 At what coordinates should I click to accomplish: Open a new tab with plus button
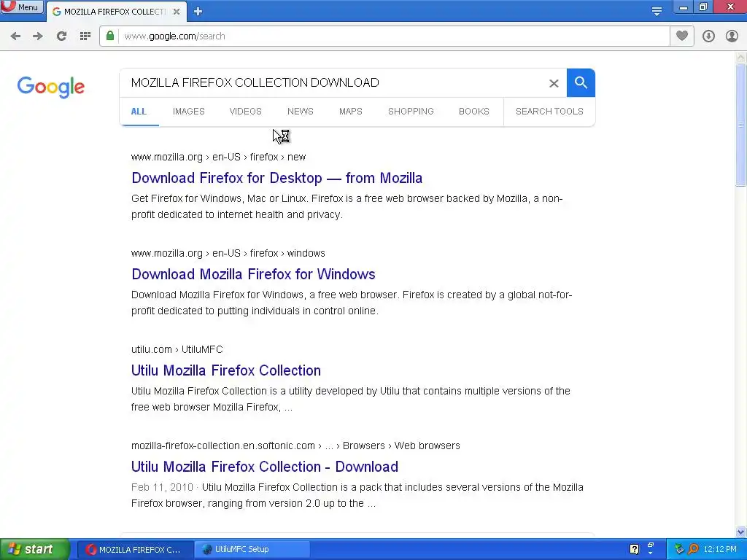click(198, 12)
